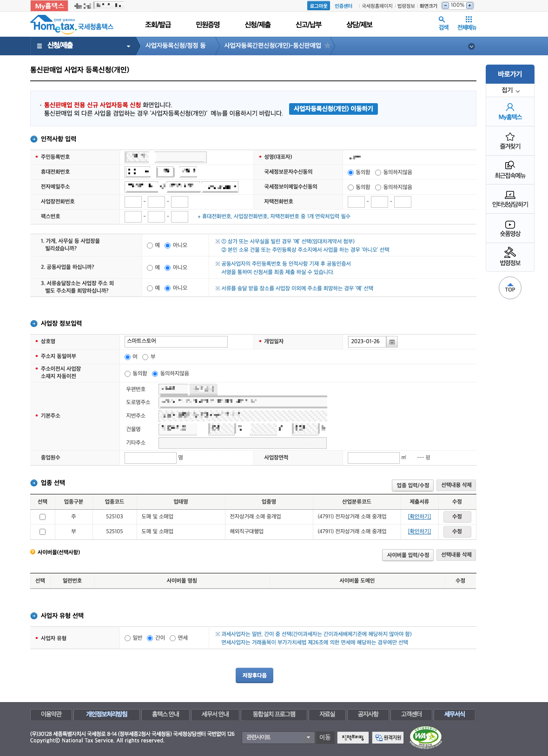Open 사업자등록신청/정정 등 breadcrumb

click(x=175, y=46)
